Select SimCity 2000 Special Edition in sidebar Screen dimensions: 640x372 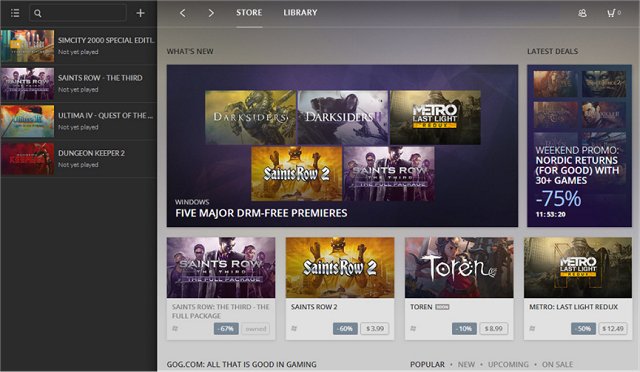click(x=78, y=46)
